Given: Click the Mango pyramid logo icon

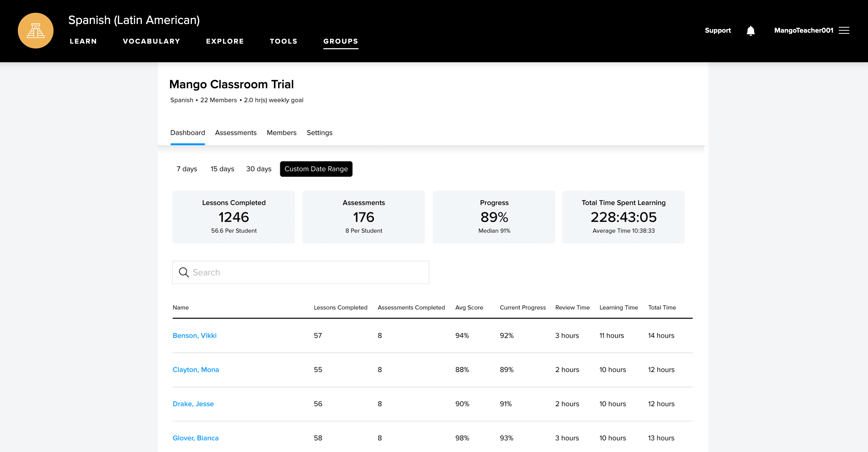Looking at the screenshot, I should 35,31.
